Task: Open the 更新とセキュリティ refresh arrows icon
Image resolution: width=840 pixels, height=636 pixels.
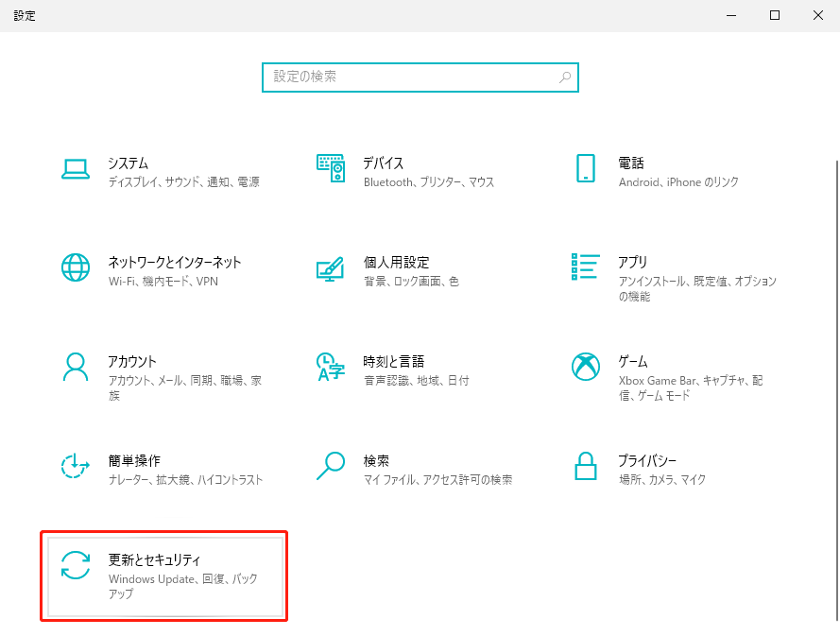Action: (76, 565)
